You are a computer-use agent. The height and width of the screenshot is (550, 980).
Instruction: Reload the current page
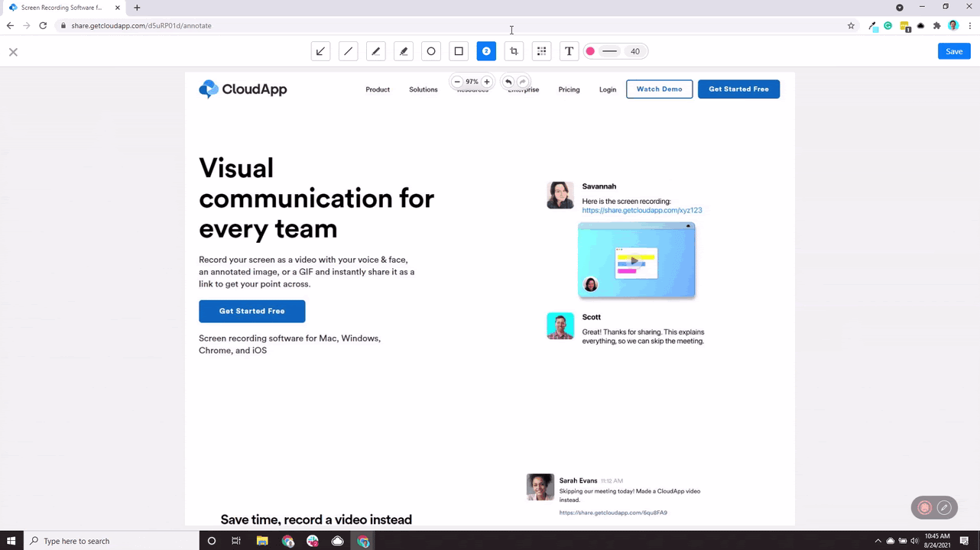(x=43, y=25)
